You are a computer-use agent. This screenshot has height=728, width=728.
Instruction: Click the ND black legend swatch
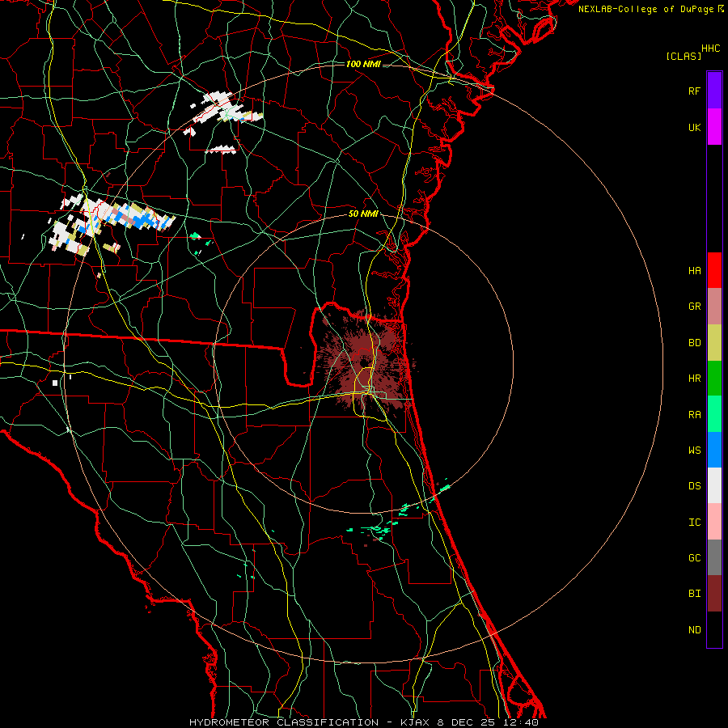pos(714,629)
